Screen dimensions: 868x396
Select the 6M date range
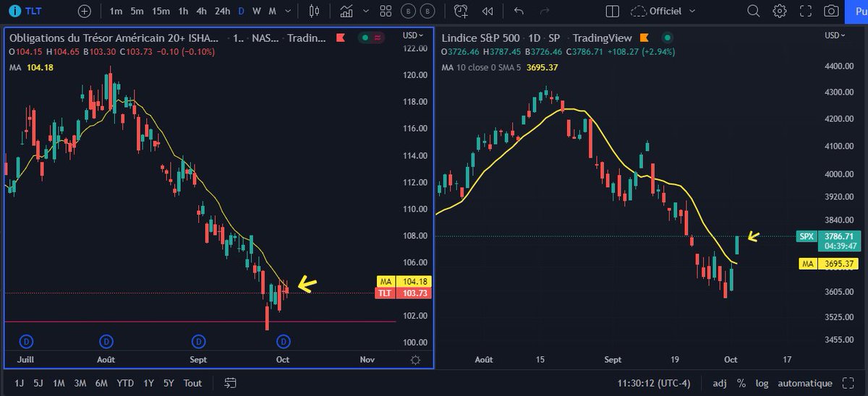tap(102, 383)
